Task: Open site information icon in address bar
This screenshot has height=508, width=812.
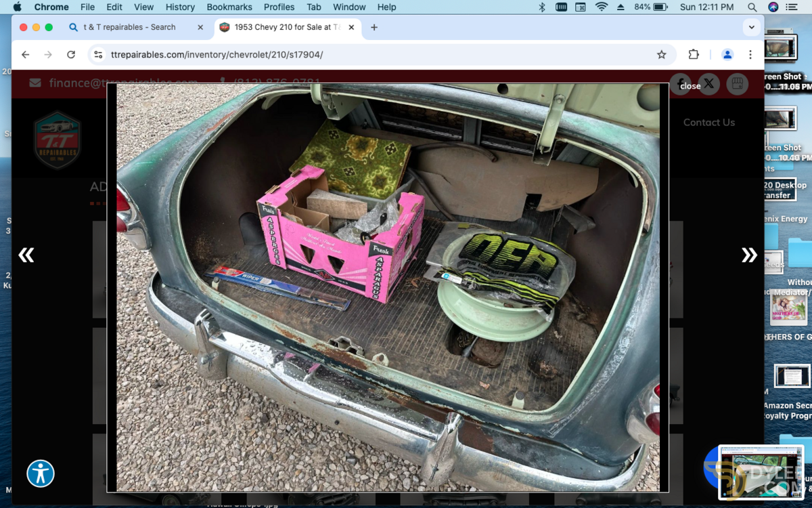Action: click(x=98, y=54)
